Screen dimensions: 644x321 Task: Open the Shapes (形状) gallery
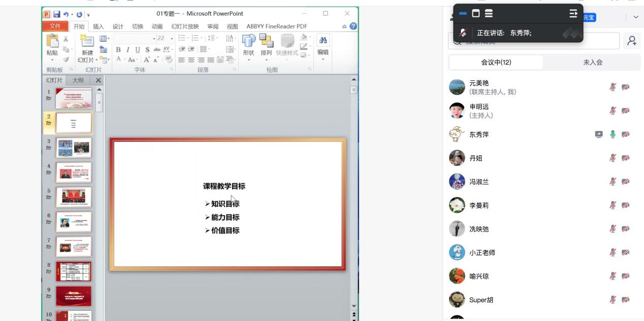click(248, 42)
